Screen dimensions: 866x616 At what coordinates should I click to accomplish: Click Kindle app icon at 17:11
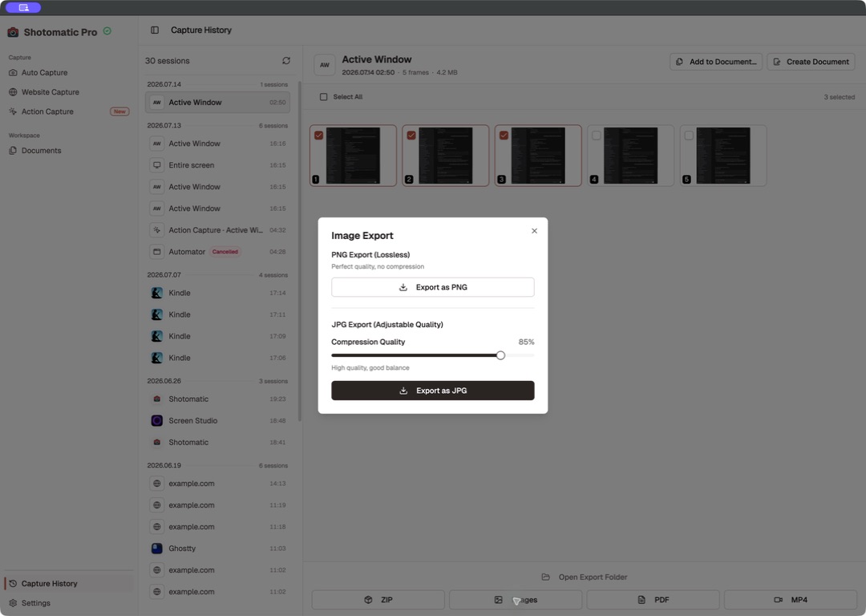tap(157, 314)
